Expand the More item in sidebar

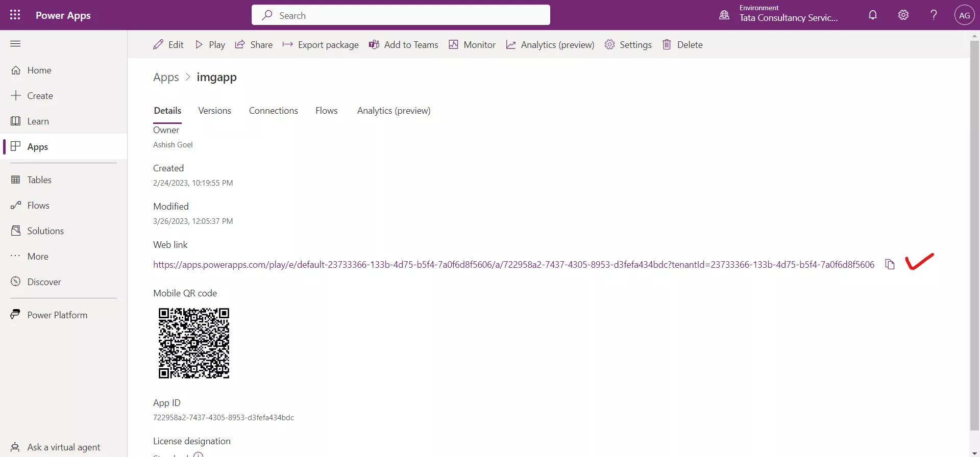38,257
